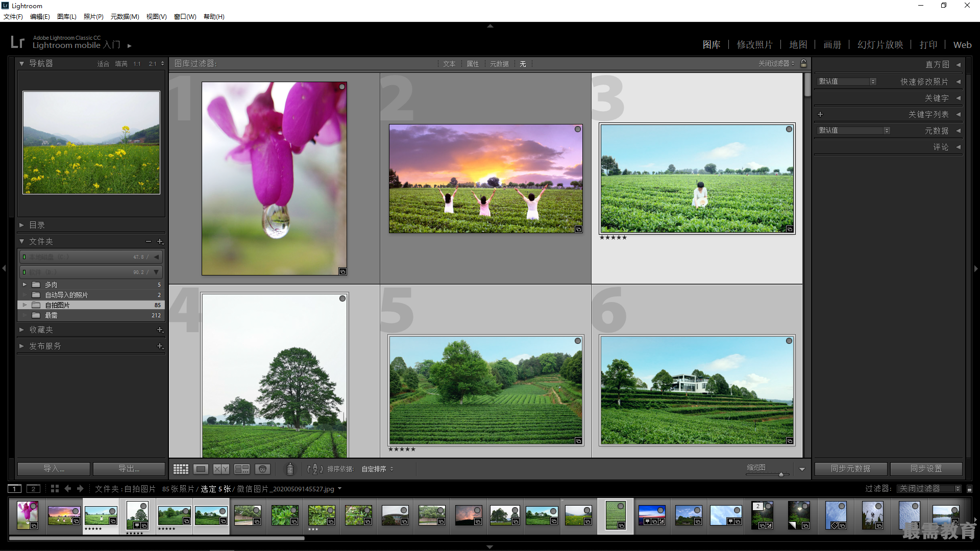Set filter to 无 (none)
The image size is (980, 551).
coord(523,64)
